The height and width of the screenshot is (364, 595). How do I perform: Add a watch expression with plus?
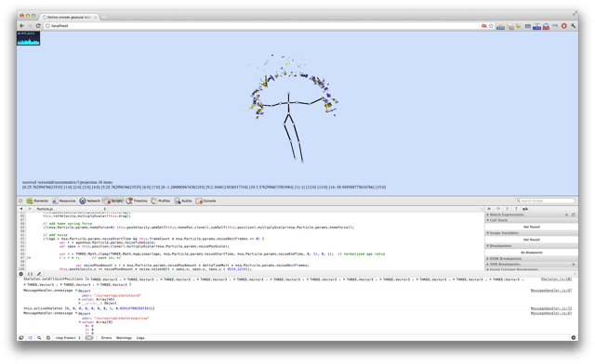[566, 214]
